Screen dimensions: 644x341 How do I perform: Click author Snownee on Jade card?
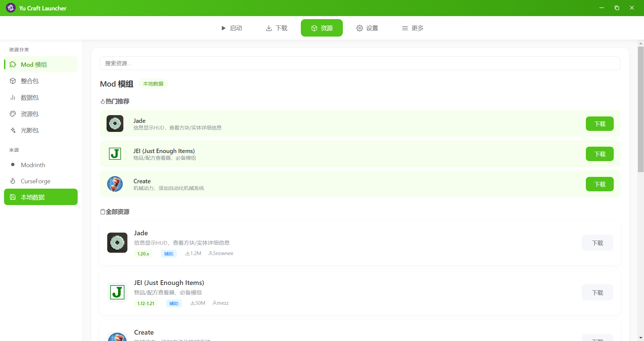point(221,253)
